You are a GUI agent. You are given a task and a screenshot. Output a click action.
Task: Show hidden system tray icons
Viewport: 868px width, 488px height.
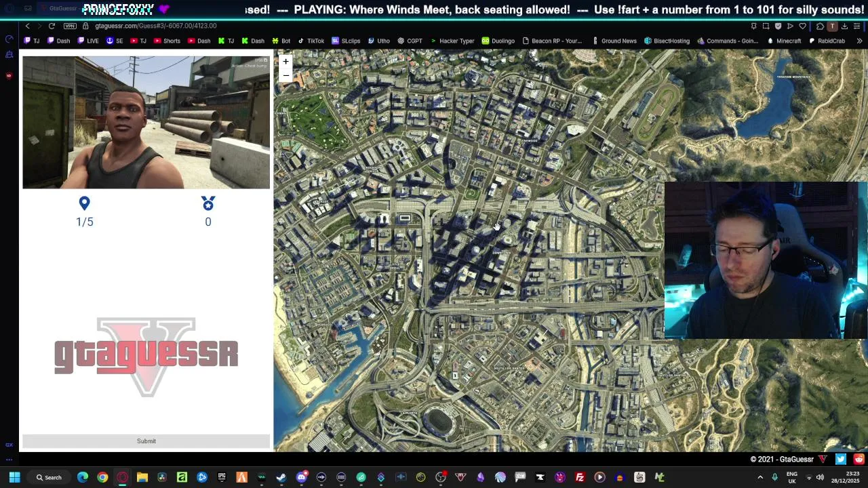click(x=760, y=477)
